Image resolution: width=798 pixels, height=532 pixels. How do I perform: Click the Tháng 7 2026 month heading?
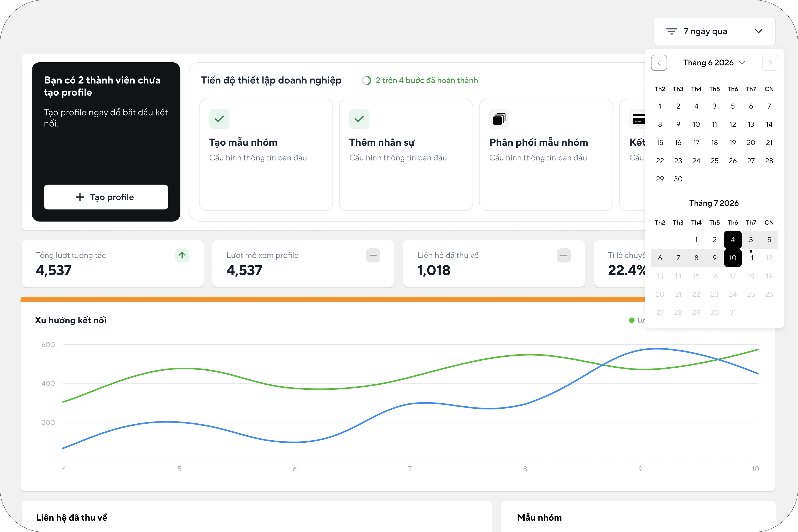pyautogui.click(x=714, y=203)
